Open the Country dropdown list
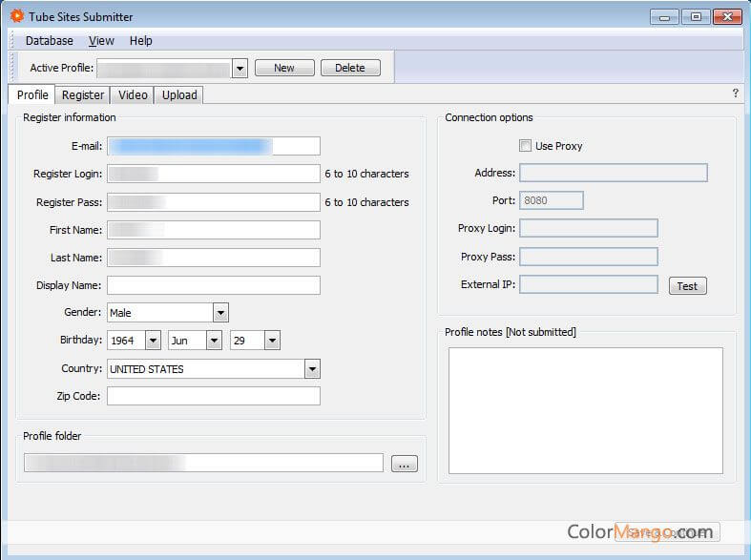 click(x=312, y=369)
